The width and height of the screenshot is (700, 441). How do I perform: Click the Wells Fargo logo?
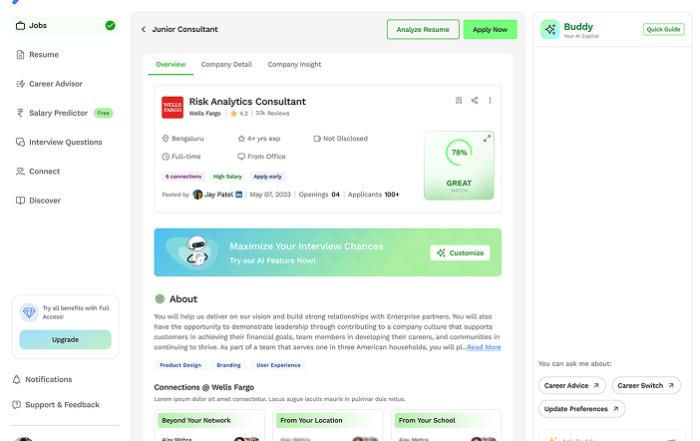[172, 108]
